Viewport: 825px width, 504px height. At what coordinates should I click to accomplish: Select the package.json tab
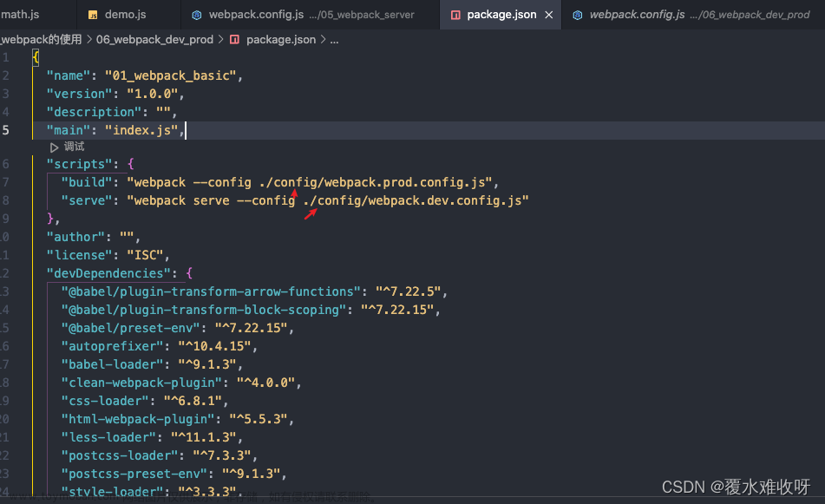point(501,14)
